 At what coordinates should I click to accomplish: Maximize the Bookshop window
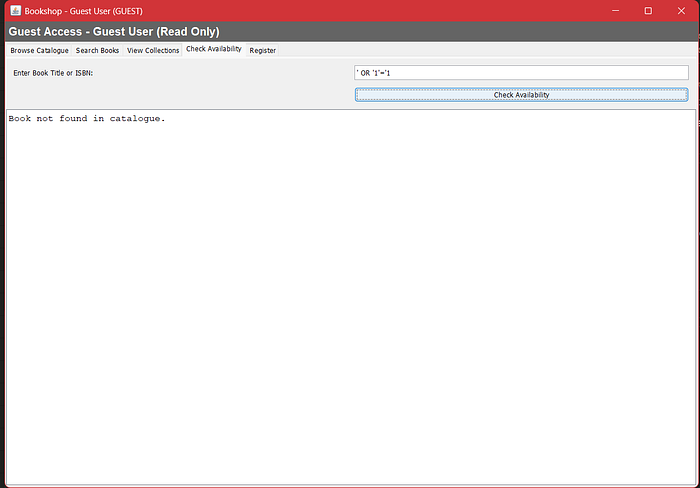click(x=648, y=11)
